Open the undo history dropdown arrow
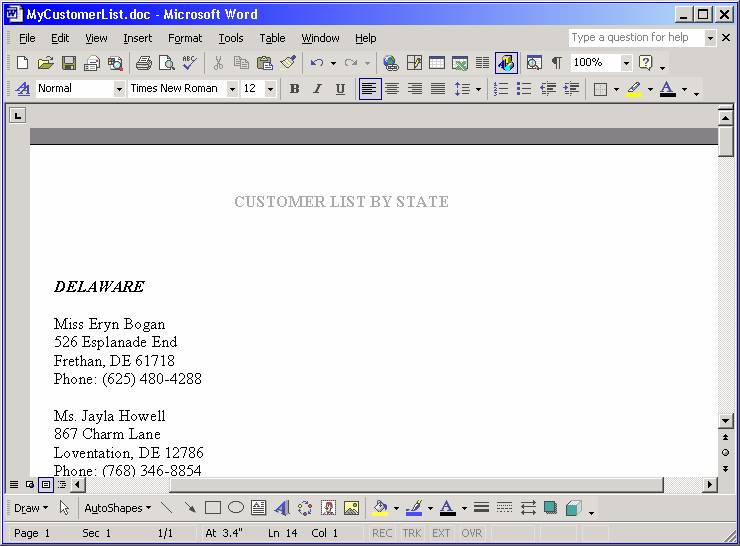 coord(333,63)
